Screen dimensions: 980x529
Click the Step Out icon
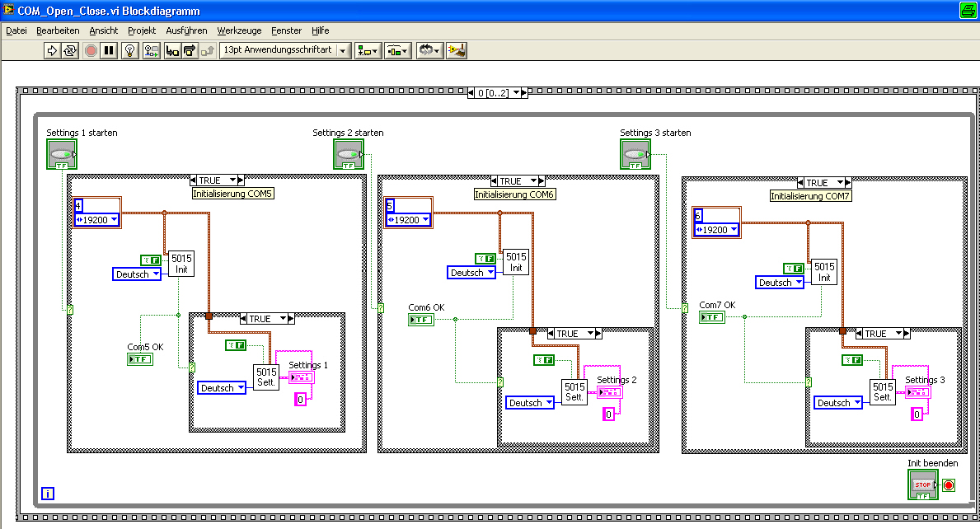pos(208,50)
